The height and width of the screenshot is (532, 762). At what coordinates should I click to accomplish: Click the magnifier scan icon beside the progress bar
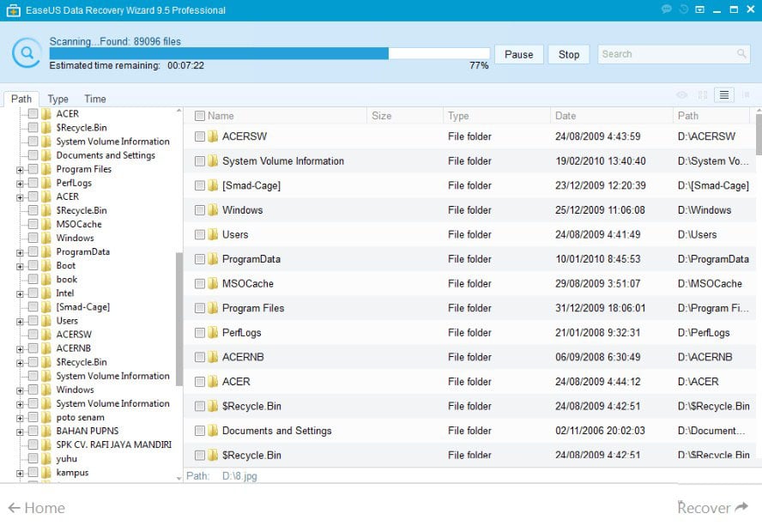(27, 53)
